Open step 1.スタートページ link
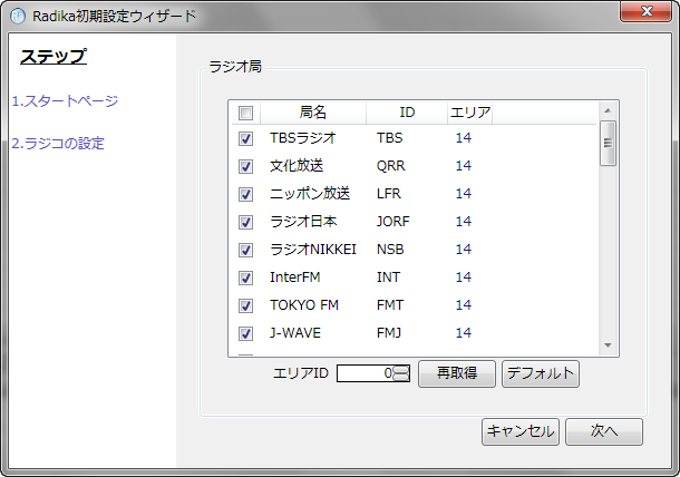The width and height of the screenshot is (680, 477). pyautogui.click(x=65, y=101)
